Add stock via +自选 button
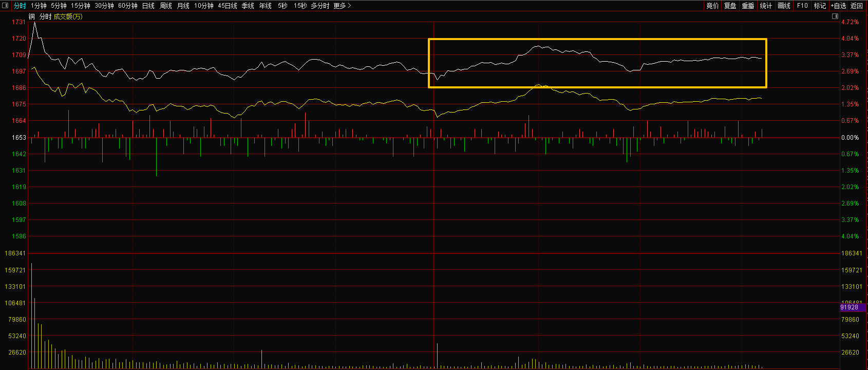 (838, 6)
